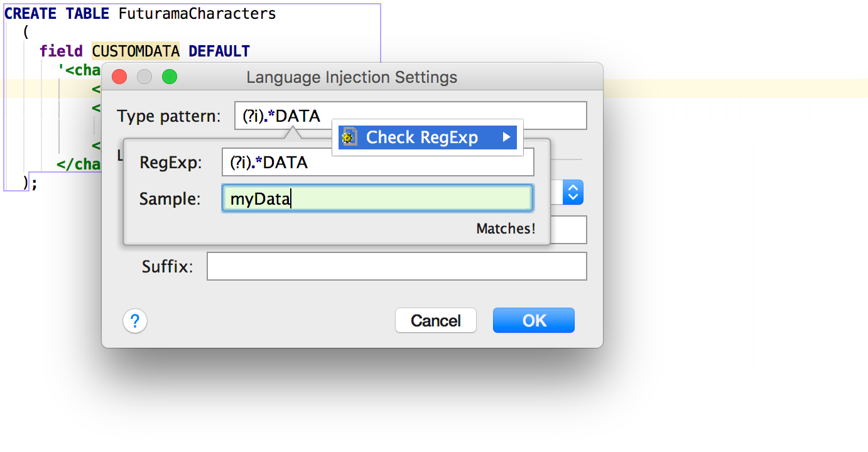Click the gray minimize window button

(144, 77)
